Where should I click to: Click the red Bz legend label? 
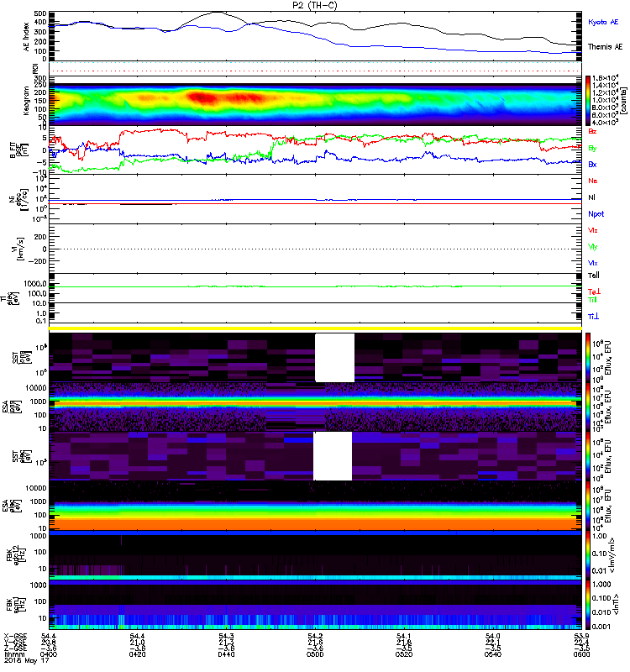tap(593, 132)
